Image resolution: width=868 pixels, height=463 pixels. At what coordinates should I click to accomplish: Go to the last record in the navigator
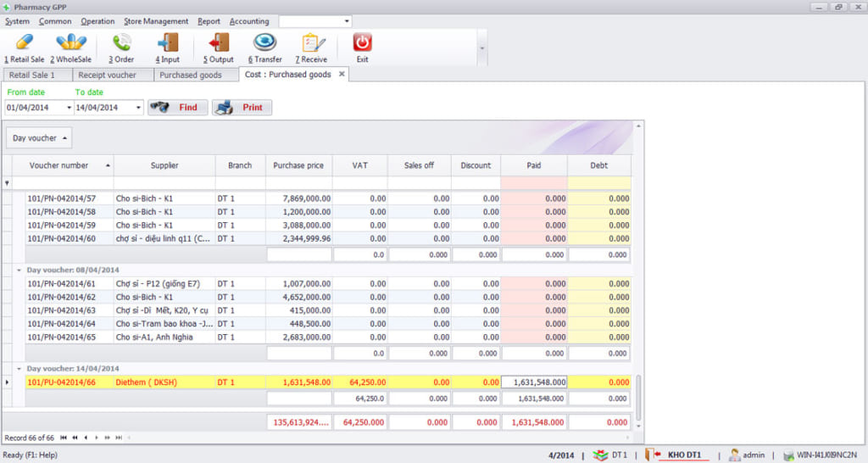click(119, 438)
